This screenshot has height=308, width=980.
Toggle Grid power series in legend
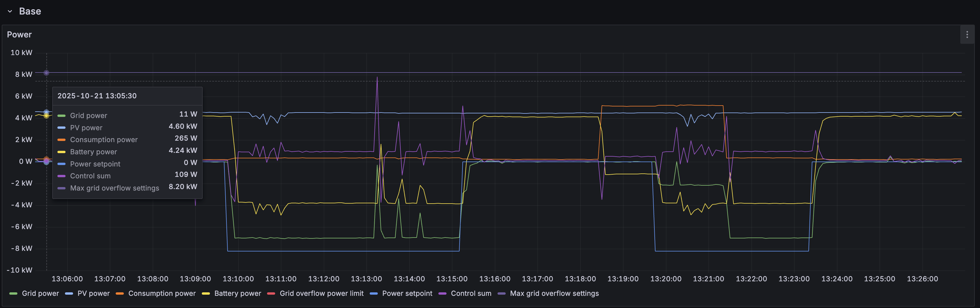pyautogui.click(x=40, y=293)
